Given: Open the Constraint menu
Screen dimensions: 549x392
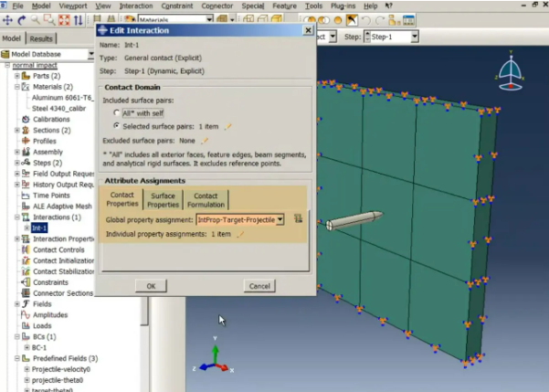Looking at the screenshot, I should point(177,6).
